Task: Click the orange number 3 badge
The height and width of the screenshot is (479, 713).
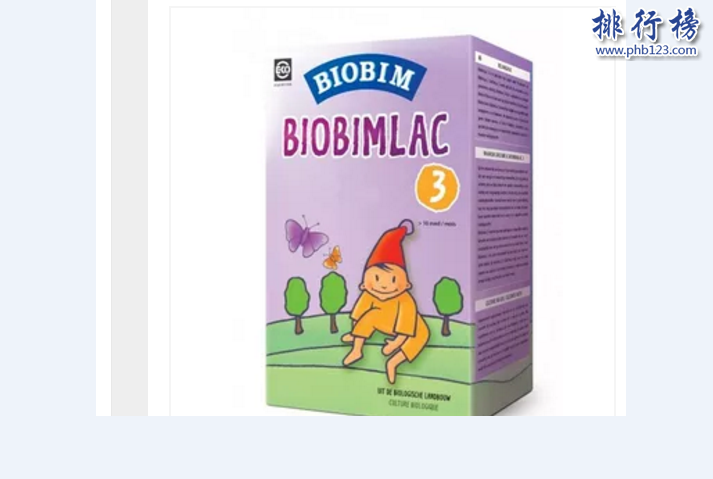Action: click(x=437, y=187)
